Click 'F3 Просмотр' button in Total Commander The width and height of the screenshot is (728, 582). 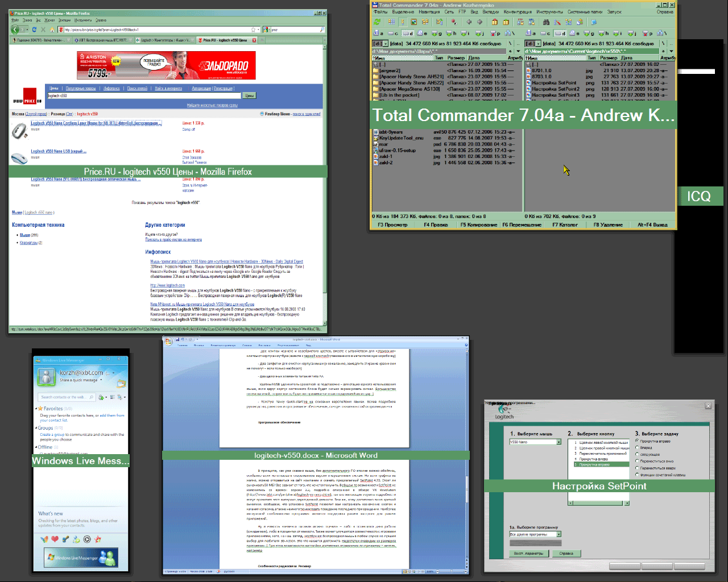(392, 225)
